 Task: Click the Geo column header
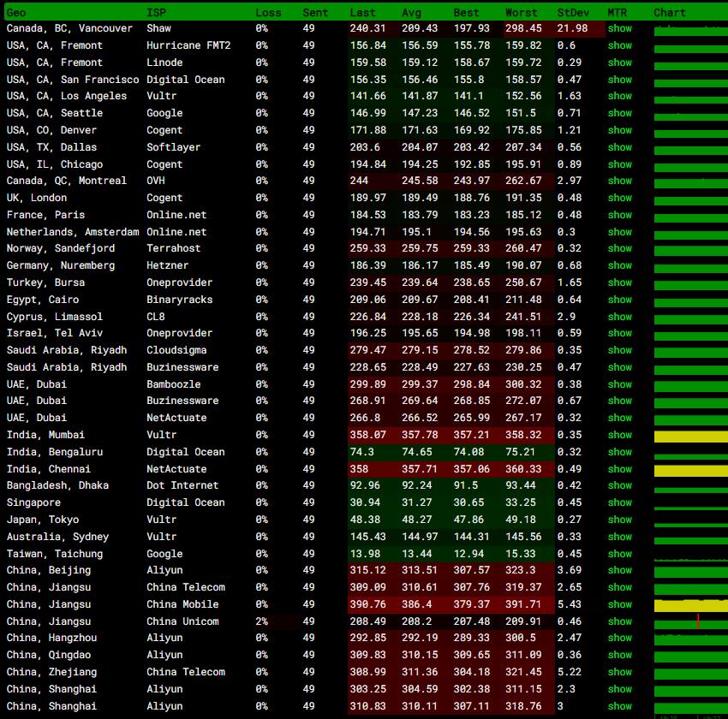tap(16, 13)
